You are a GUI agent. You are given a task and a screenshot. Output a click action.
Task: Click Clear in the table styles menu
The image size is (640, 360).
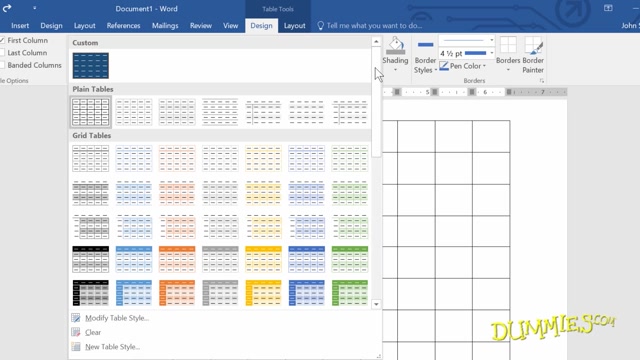click(93, 333)
